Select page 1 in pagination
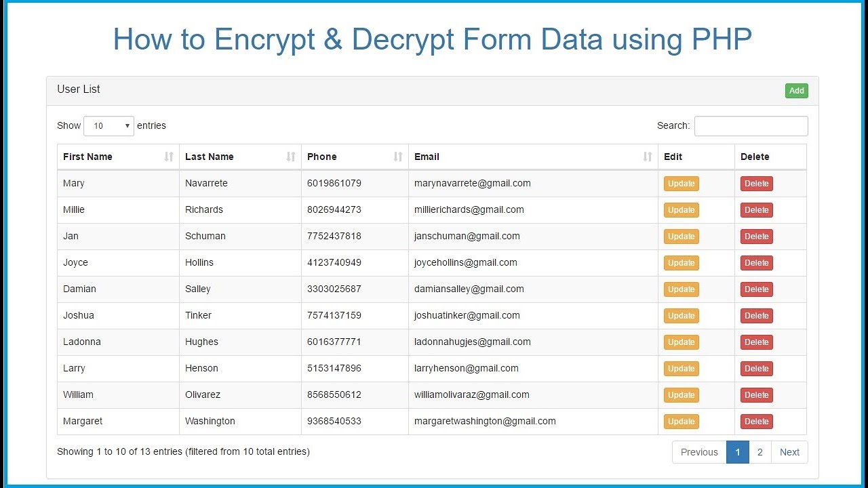The width and height of the screenshot is (868, 488). 737,452
